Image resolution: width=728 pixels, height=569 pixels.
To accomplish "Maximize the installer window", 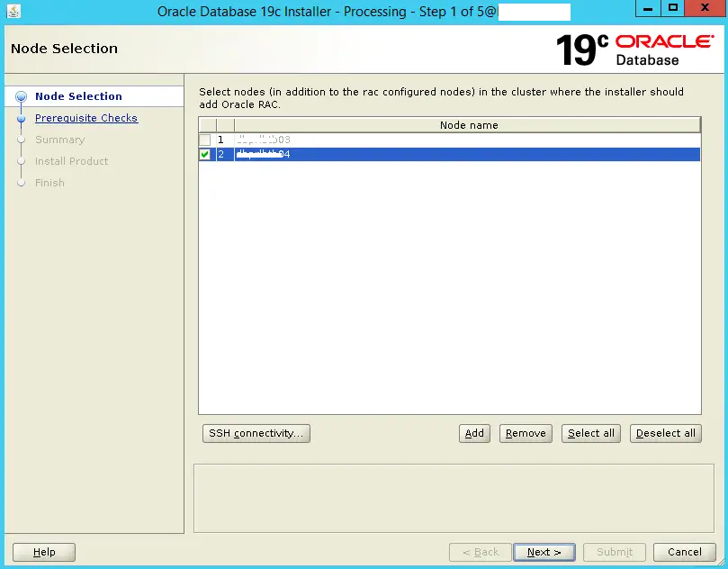I will click(x=673, y=8).
